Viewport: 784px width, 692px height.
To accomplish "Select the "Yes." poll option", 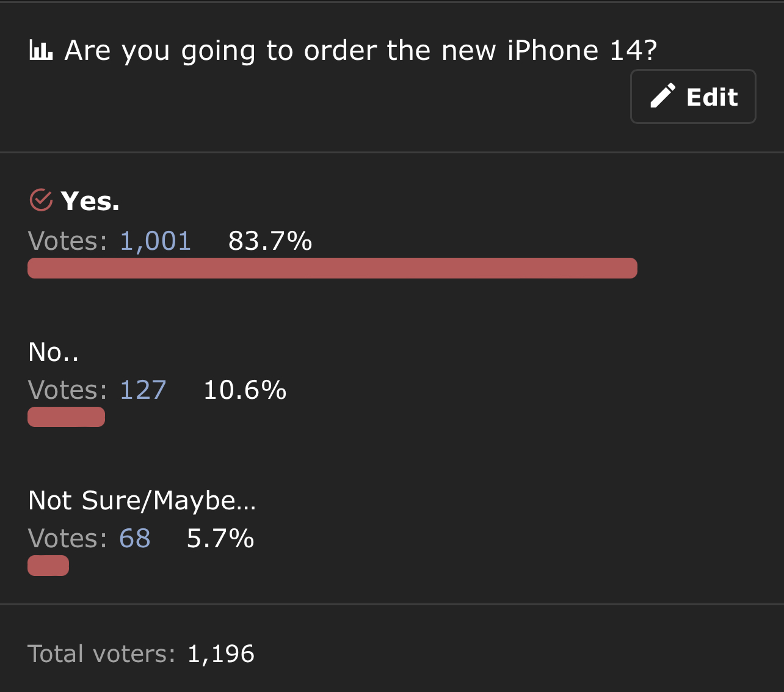I will coord(90,201).
